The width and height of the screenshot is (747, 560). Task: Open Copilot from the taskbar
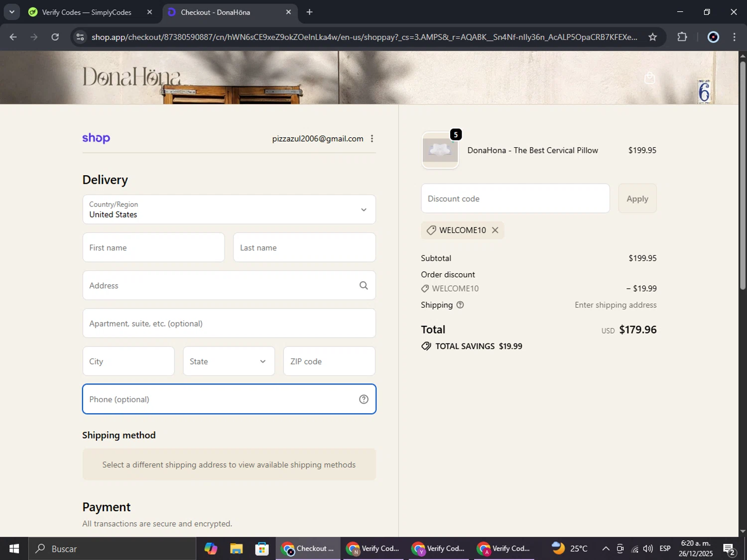pos(211,549)
